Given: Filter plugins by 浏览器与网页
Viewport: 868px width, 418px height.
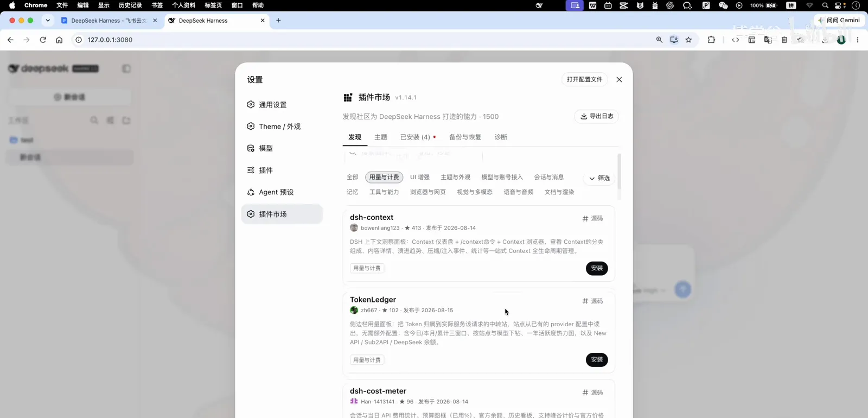Looking at the screenshot, I should [x=428, y=192].
